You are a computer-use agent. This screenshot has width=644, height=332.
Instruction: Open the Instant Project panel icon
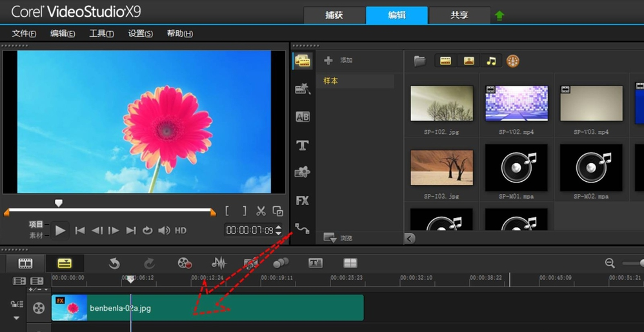point(303,88)
